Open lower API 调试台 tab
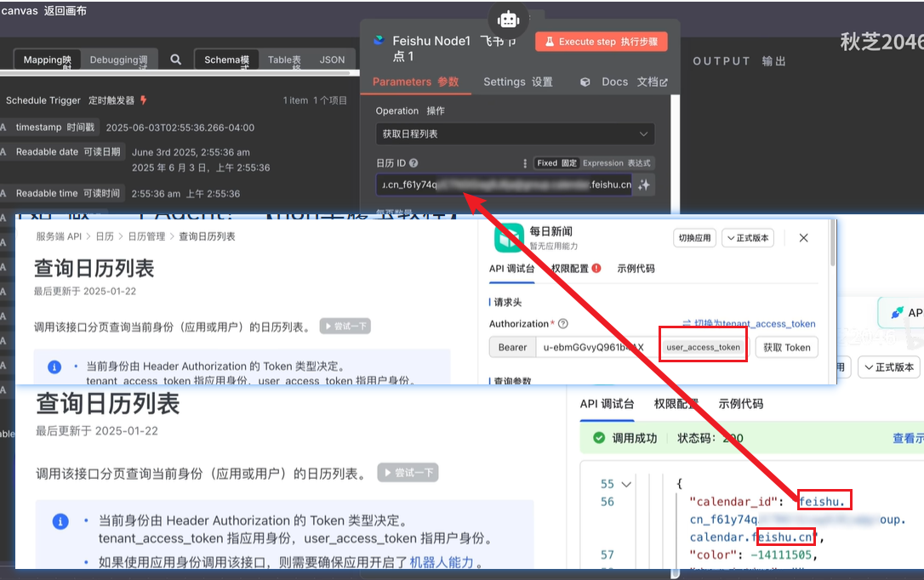The height and width of the screenshot is (580, 924). pos(607,404)
